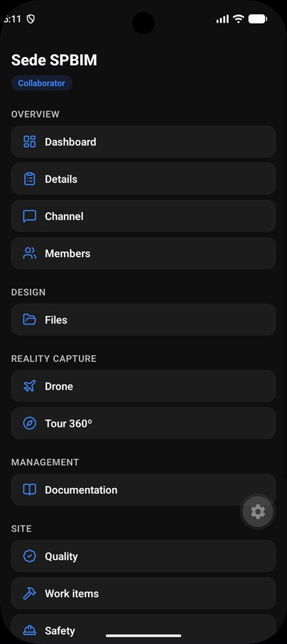Launch the Tour 360º entry
The height and width of the screenshot is (644, 287).
coord(143,423)
